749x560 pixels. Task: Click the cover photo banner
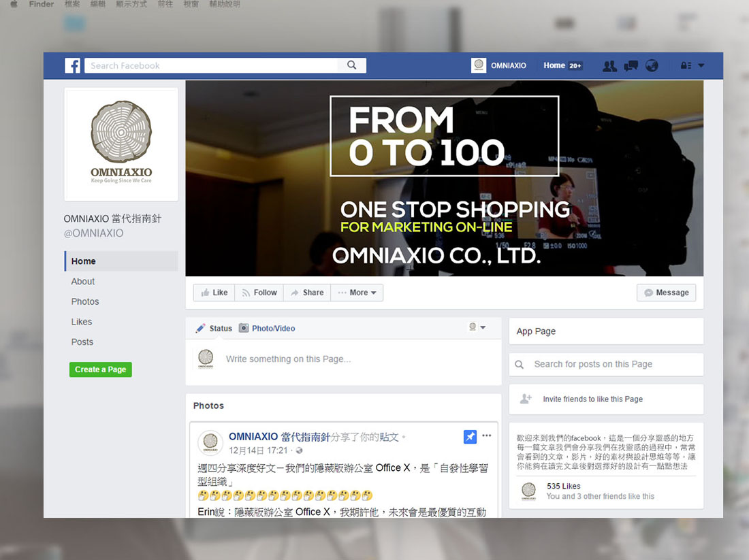444,178
